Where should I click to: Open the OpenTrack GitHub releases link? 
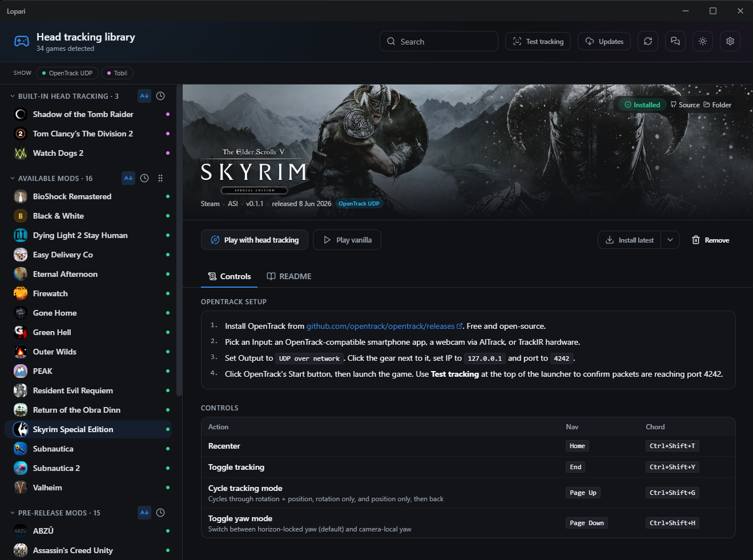[384, 326]
